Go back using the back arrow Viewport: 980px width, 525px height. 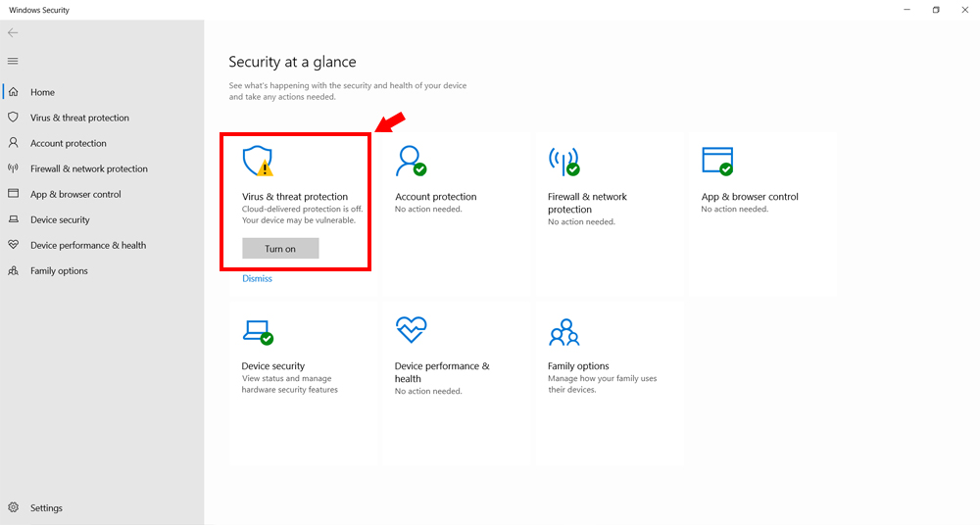[x=13, y=32]
